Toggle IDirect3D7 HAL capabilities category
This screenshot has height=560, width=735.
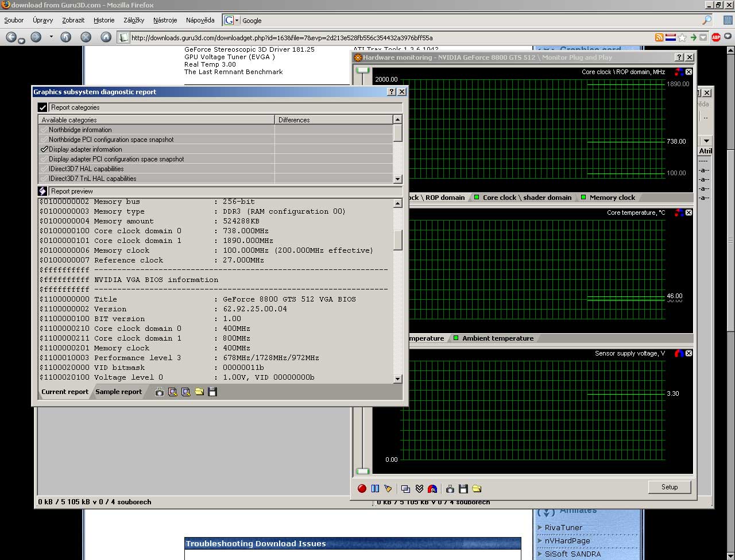pos(44,169)
